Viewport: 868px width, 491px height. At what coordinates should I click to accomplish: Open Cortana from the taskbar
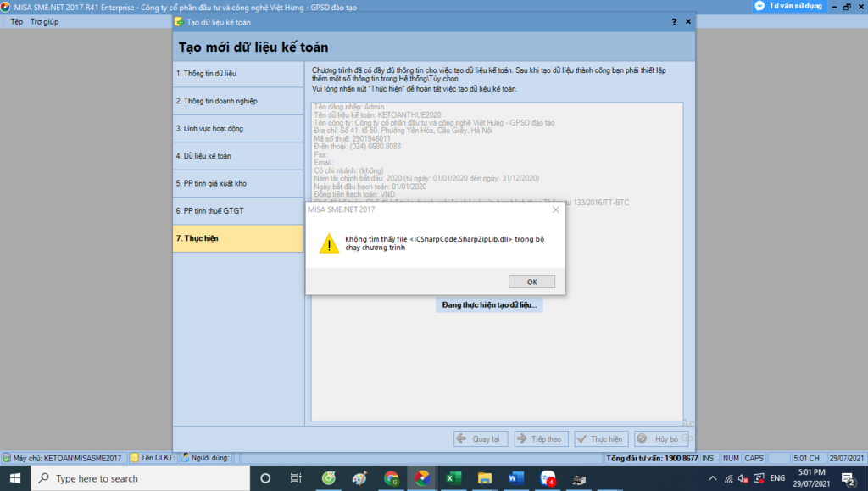(x=265, y=478)
